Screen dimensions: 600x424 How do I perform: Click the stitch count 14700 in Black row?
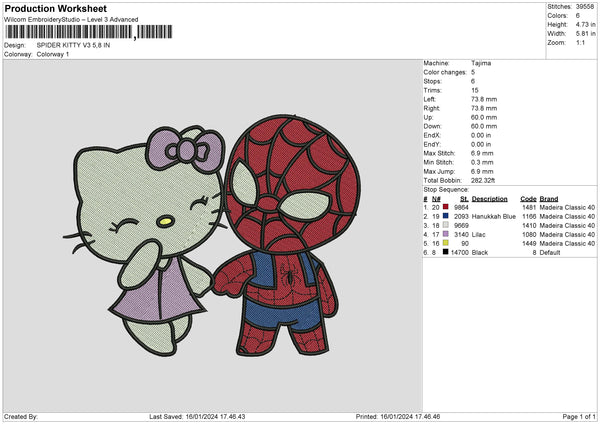point(460,253)
